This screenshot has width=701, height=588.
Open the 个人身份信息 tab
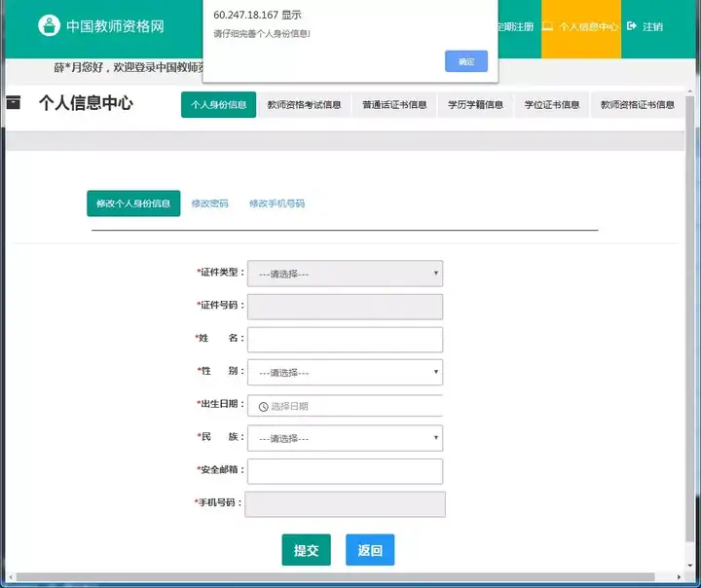pos(219,104)
